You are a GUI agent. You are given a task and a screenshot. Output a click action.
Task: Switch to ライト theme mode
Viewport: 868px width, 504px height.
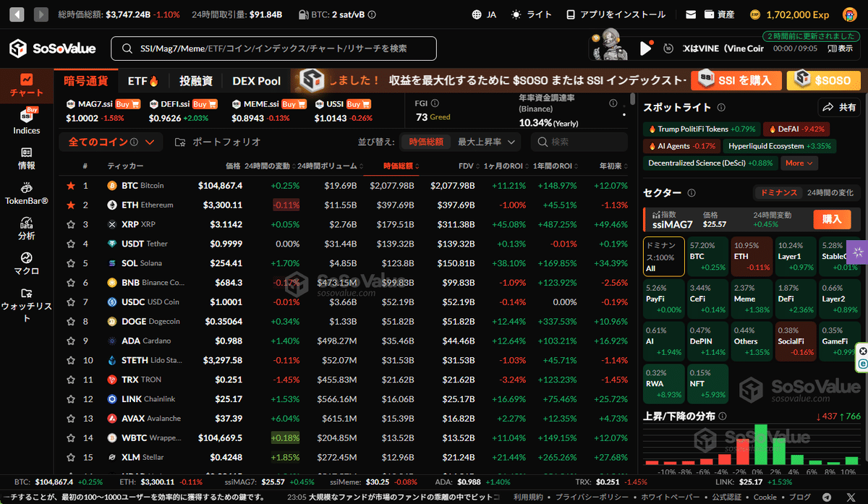coord(532,14)
